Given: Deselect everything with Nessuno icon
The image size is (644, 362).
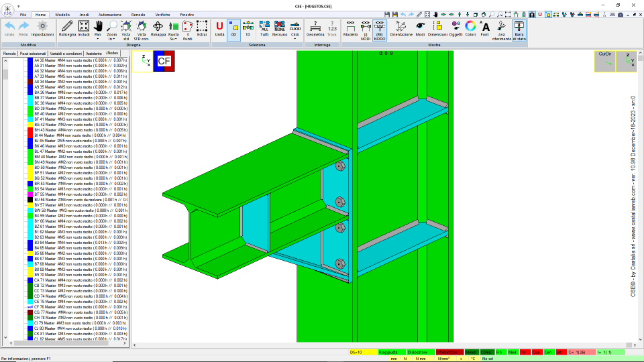Looking at the screenshot, I should [280, 29].
